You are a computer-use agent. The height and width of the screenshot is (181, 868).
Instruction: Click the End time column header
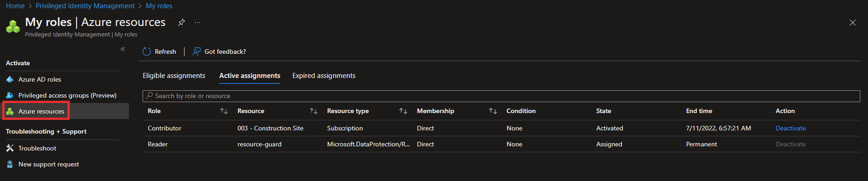[699, 111]
